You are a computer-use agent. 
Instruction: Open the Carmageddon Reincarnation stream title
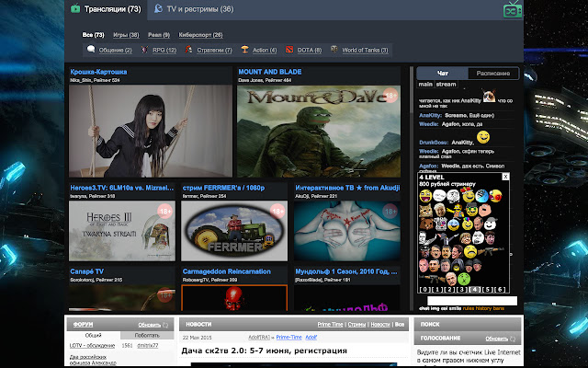pos(227,271)
